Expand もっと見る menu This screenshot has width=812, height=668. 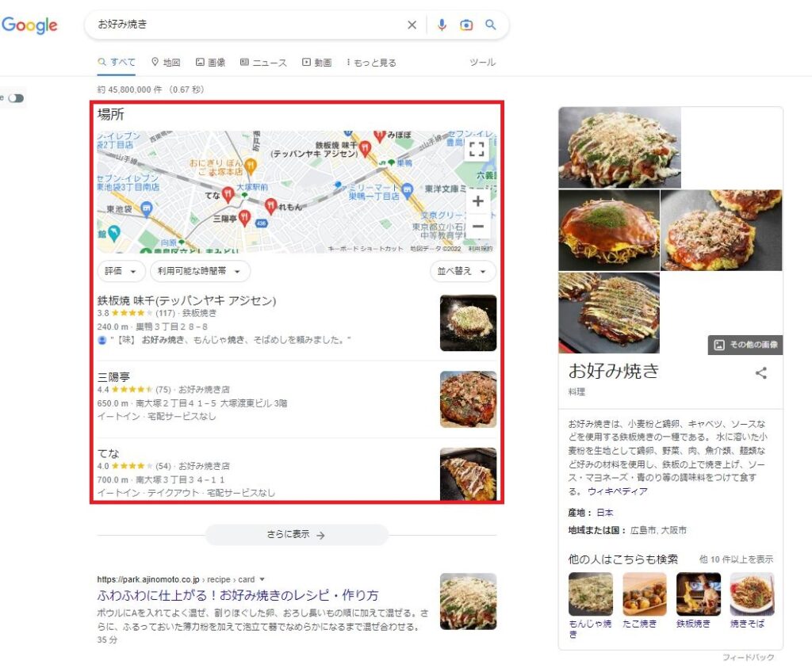click(x=371, y=62)
